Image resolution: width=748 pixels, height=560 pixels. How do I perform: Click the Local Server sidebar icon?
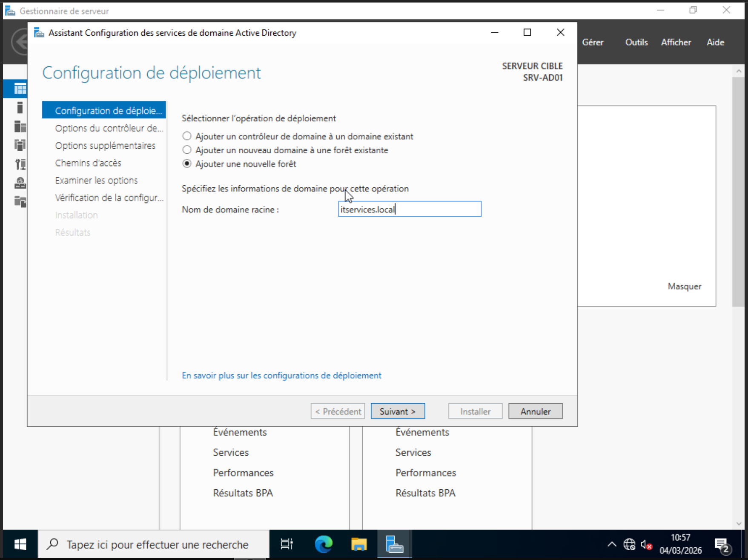tap(20, 108)
